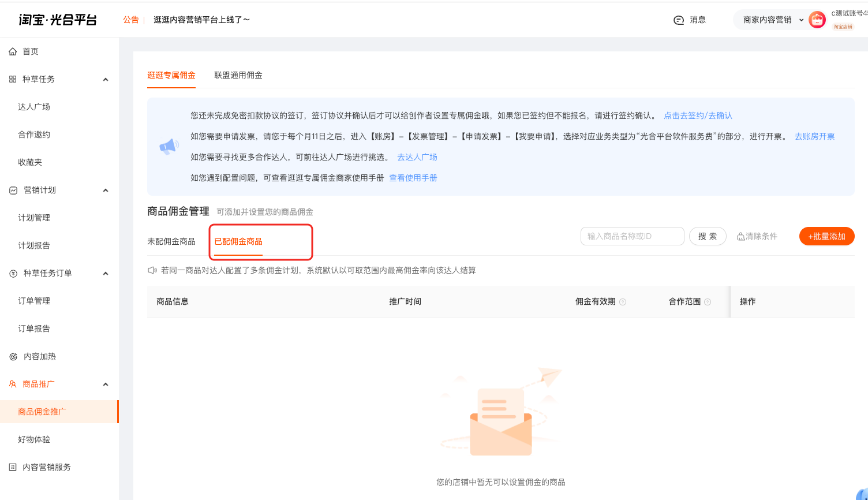Click the 淘宝店铺 badge under the account name
Image resolution: width=868 pixels, height=500 pixels.
coord(843,27)
